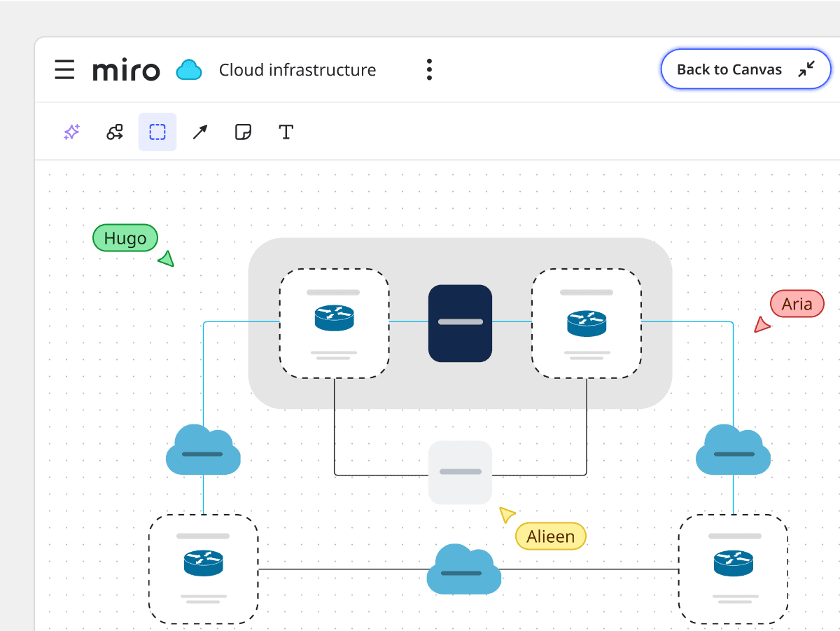This screenshot has width=840, height=631.
Task: Click the blue cloud board icon
Action: pyautogui.click(x=189, y=70)
